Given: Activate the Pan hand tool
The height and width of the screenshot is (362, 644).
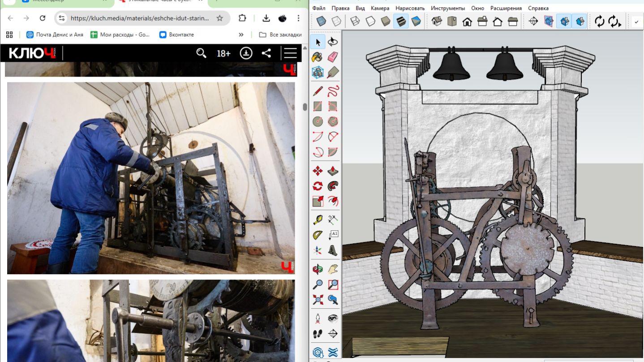Looking at the screenshot, I should pos(332,269).
